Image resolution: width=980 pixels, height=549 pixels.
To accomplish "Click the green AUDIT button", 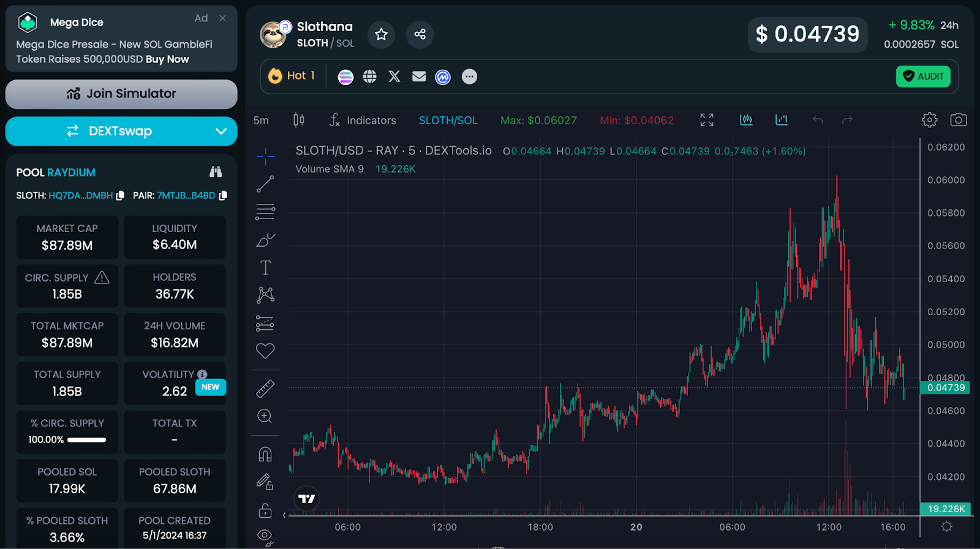I will (923, 77).
